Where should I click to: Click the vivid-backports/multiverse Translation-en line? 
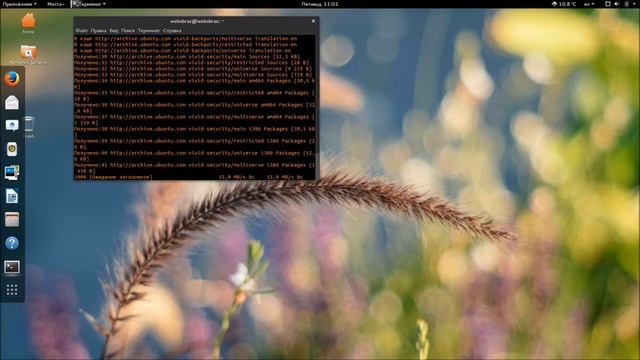(185, 39)
